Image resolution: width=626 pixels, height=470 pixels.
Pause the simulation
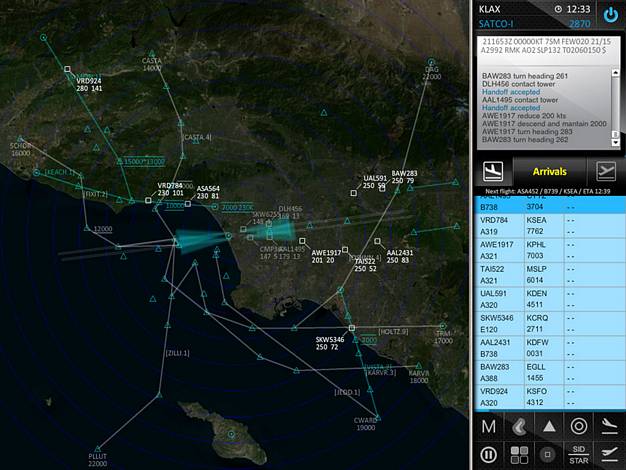[x=488, y=455]
